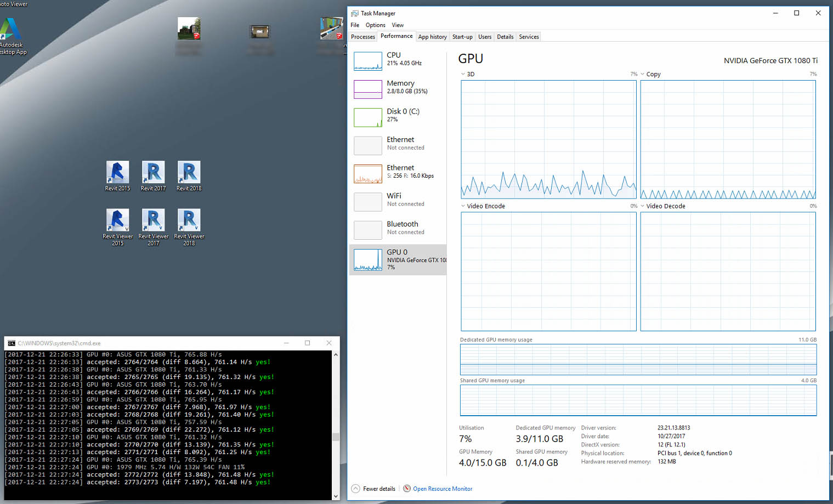Image resolution: width=833 pixels, height=504 pixels.
Task: Open Resource Monitor link
Action: point(443,489)
